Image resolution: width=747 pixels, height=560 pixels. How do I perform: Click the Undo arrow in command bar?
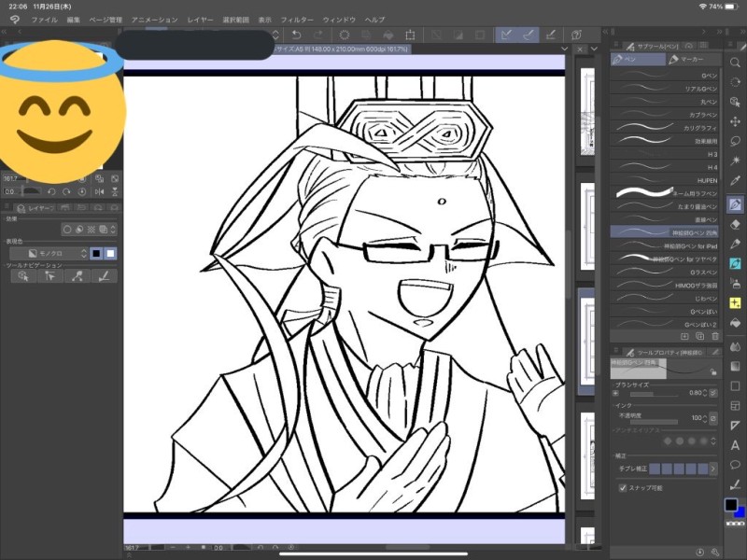(x=296, y=35)
